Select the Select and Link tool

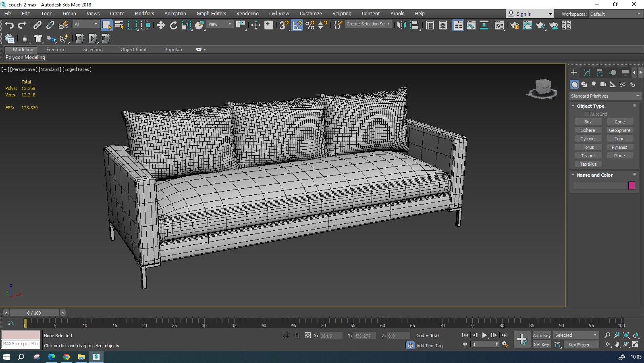pyautogui.click(x=37, y=25)
